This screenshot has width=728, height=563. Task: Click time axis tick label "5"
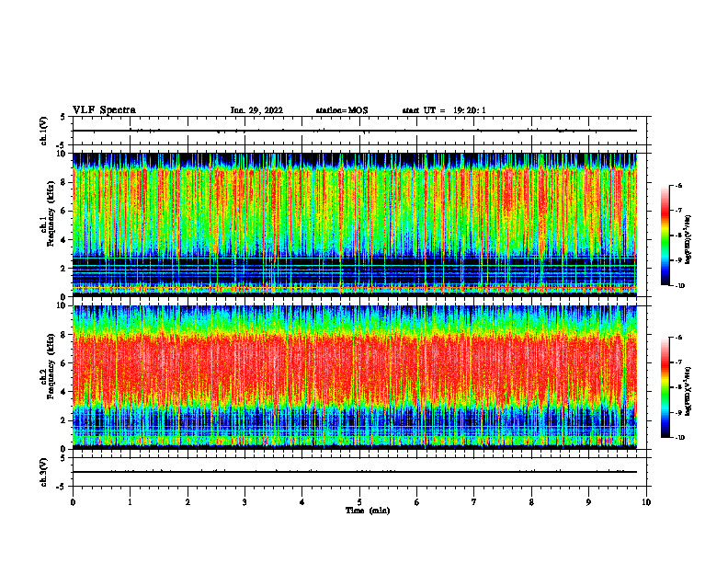(359, 502)
